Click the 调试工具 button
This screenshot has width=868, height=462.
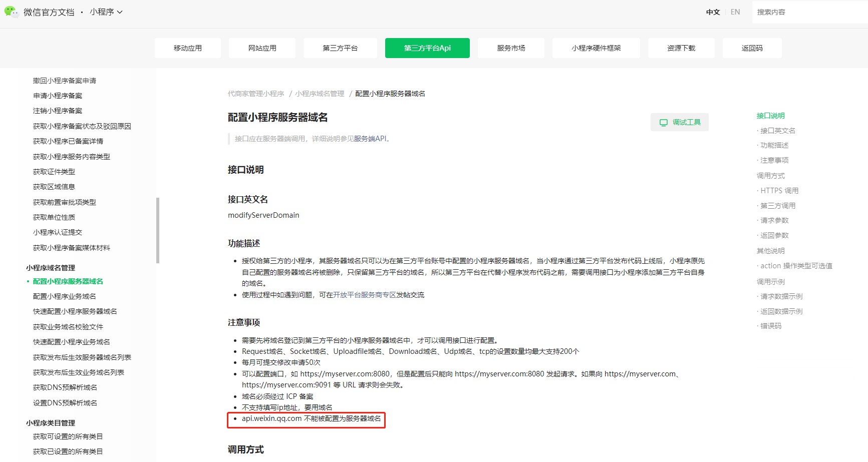point(680,122)
